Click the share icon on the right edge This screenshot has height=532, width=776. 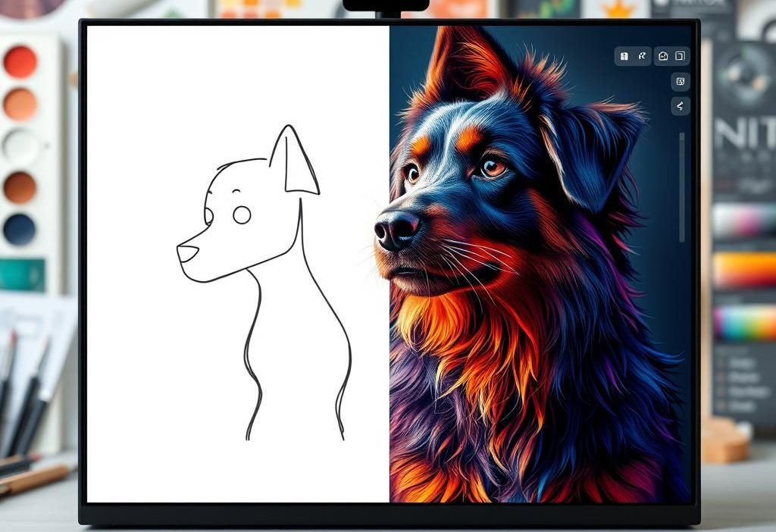point(681,106)
